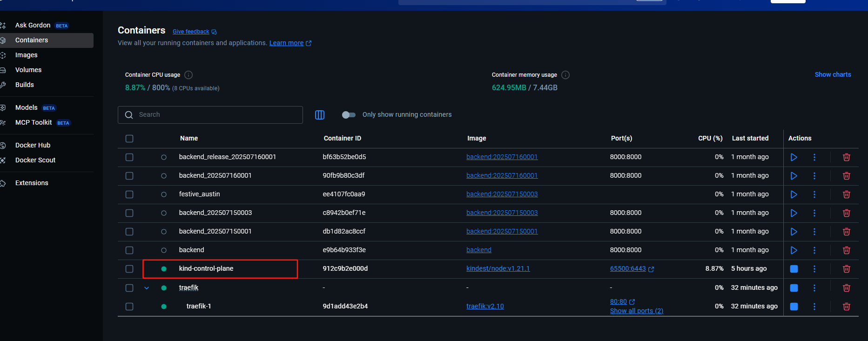Start the plain backend container

(x=794, y=250)
